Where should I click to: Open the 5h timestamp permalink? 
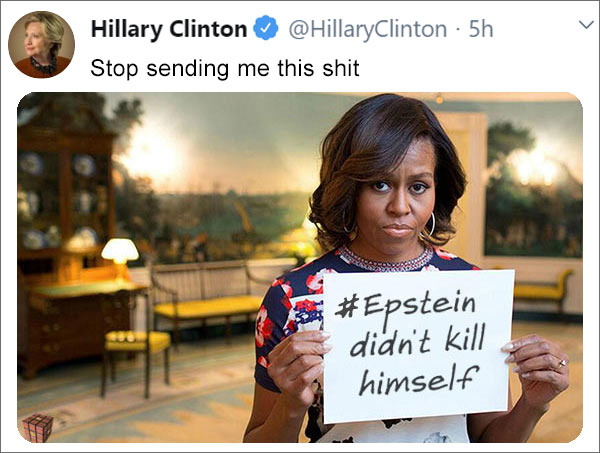click(x=481, y=29)
